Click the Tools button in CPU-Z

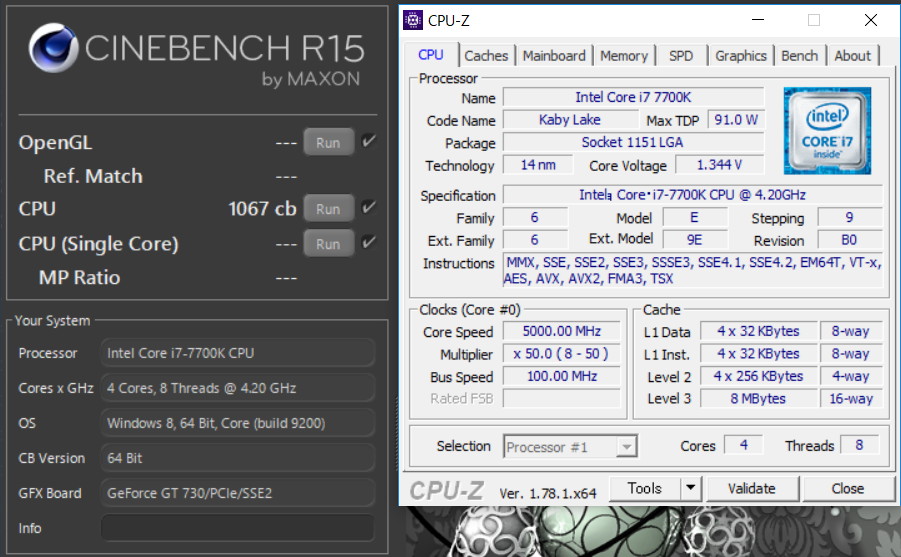pos(645,488)
